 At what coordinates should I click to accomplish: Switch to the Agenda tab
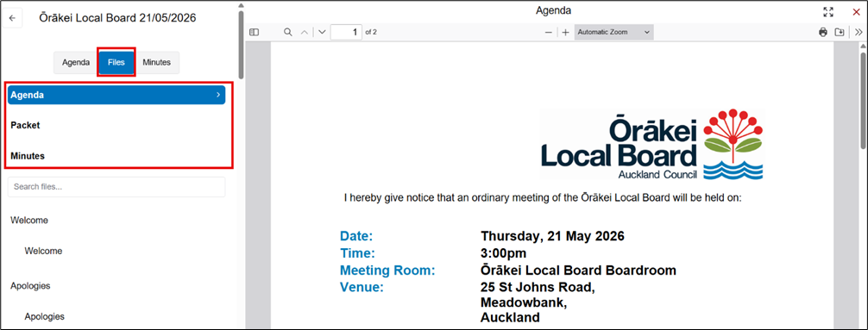coord(76,62)
